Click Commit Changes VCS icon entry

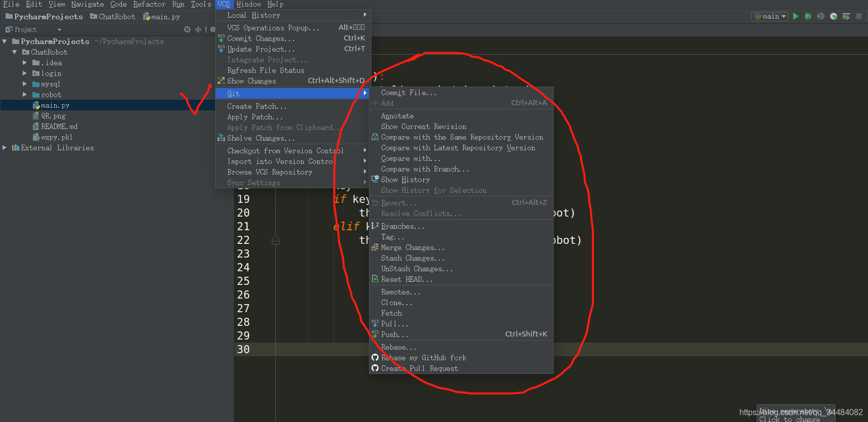click(x=221, y=38)
